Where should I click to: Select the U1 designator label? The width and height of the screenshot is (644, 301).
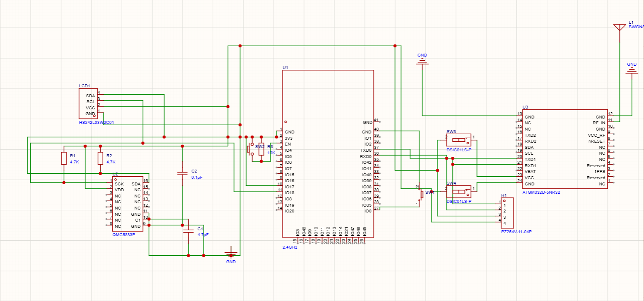click(x=285, y=67)
